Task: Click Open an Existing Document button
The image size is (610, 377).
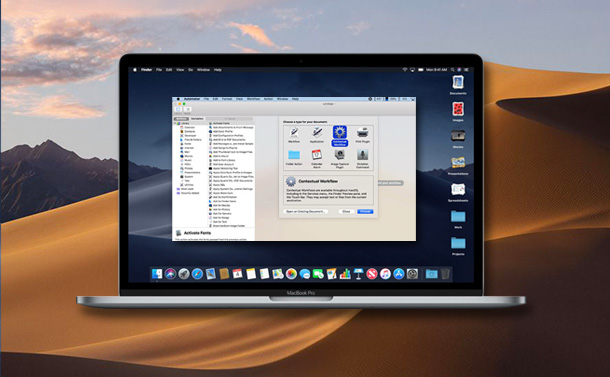Action: pyautogui.click(x=305, y=211)
